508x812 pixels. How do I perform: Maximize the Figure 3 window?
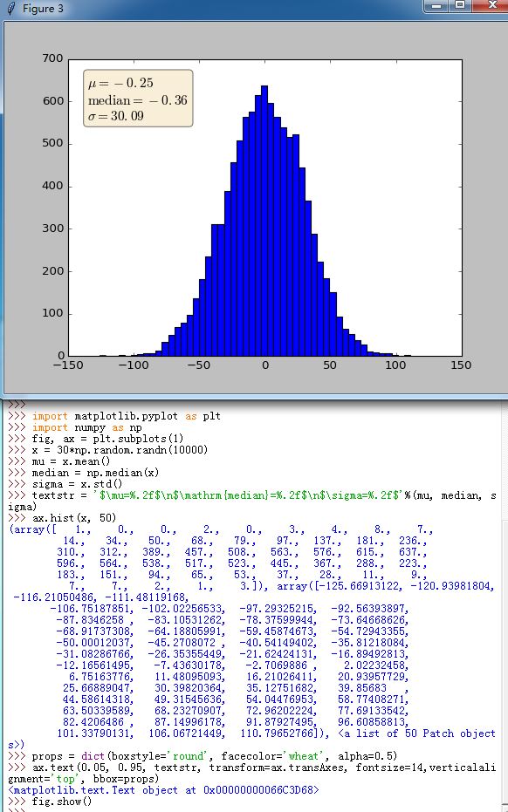coord(459,5)
